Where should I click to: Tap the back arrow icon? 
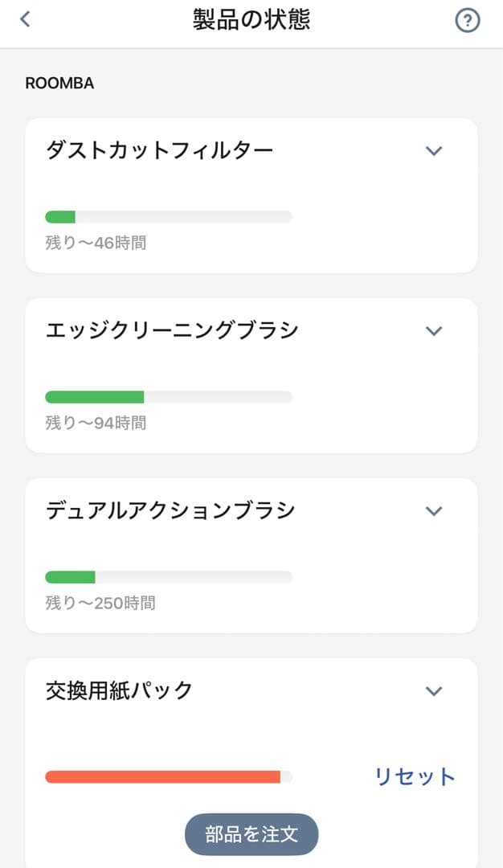pos(25,19)
